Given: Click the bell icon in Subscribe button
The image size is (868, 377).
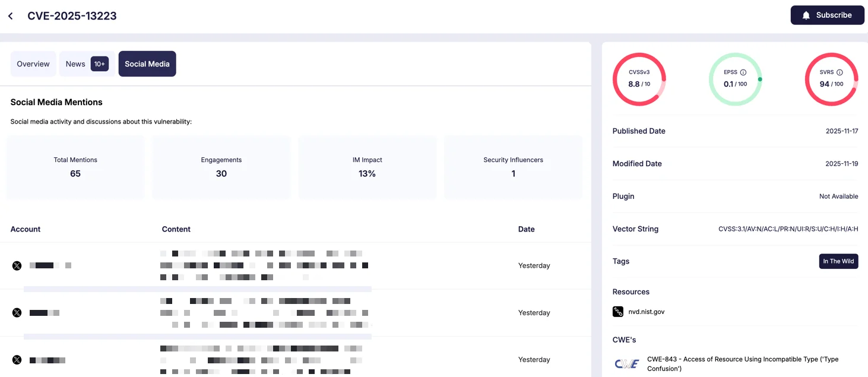Looking at the screenshot, I should [x=806, y=15].
